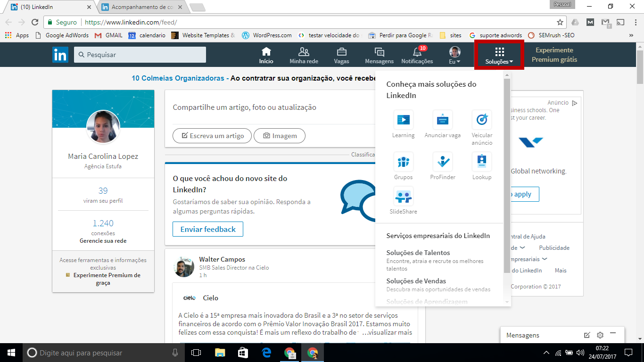Compose new message icon in Mensagens bar
Viewport: 644px width, 362px height.
pos(587,335)
